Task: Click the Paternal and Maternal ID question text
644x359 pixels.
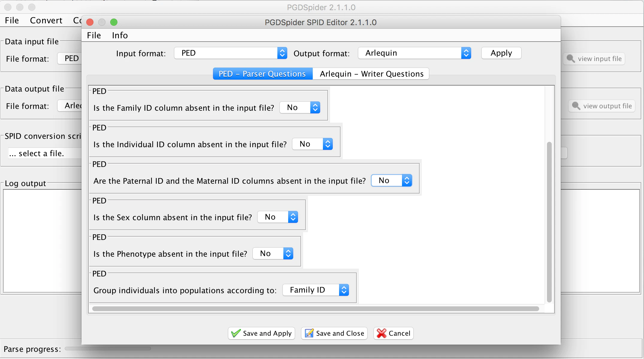Action: coord(229,181)
